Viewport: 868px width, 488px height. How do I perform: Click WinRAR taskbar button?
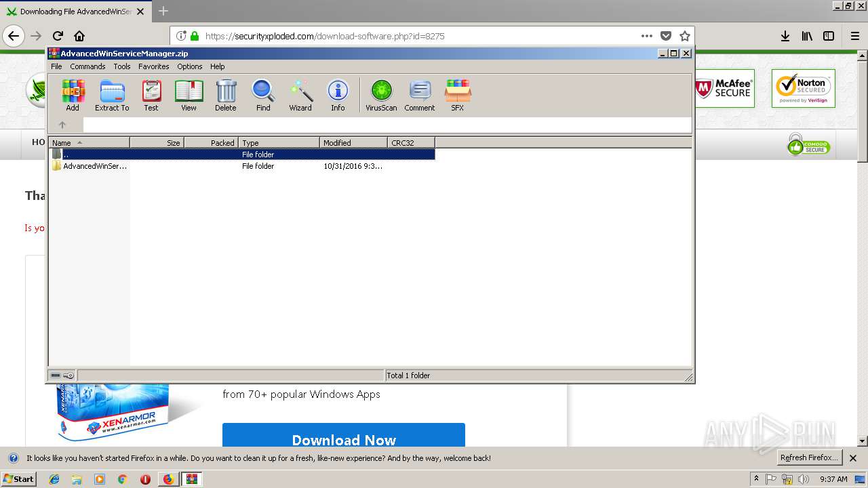pos(192,479)
